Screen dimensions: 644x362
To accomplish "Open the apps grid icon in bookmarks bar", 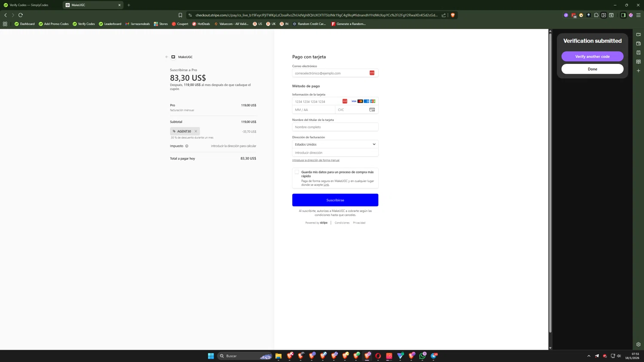I will [x=5, y=24].
